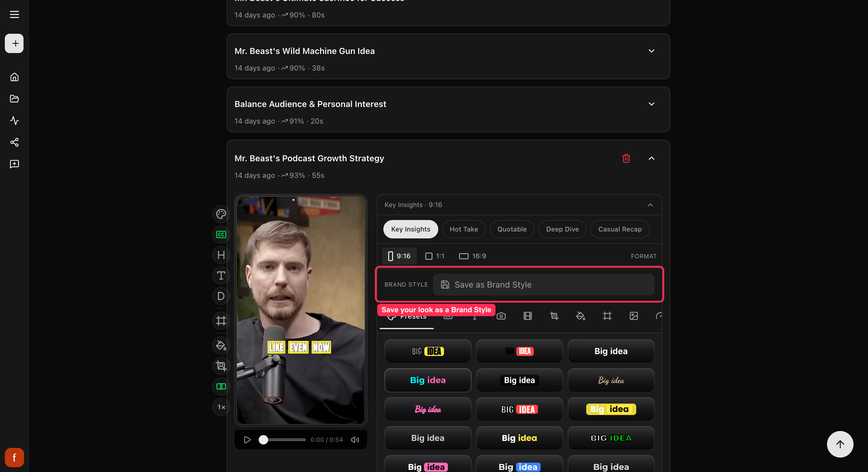This screenshot has width=868, height=472.
Task: Click the grid layout icon beside video
Action: tap(221, 320)
